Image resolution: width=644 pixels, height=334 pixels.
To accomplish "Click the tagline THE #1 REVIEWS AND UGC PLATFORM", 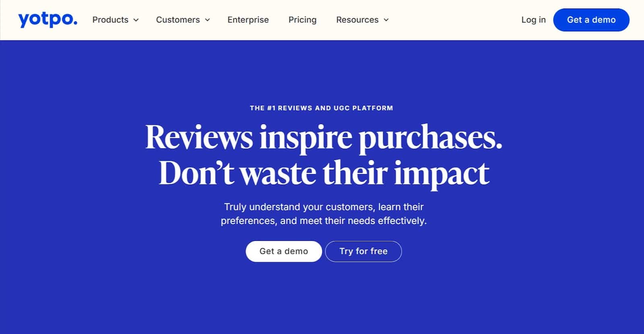I will [322, 108].
